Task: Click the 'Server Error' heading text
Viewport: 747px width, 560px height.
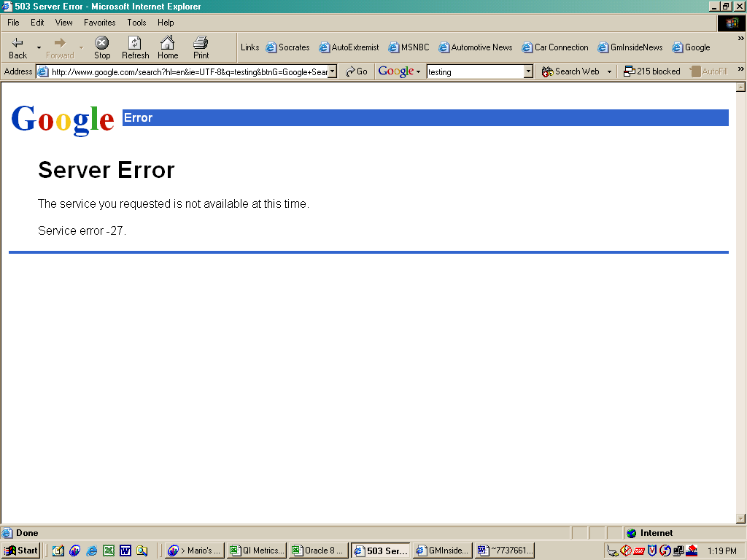Action: (107, 170)
